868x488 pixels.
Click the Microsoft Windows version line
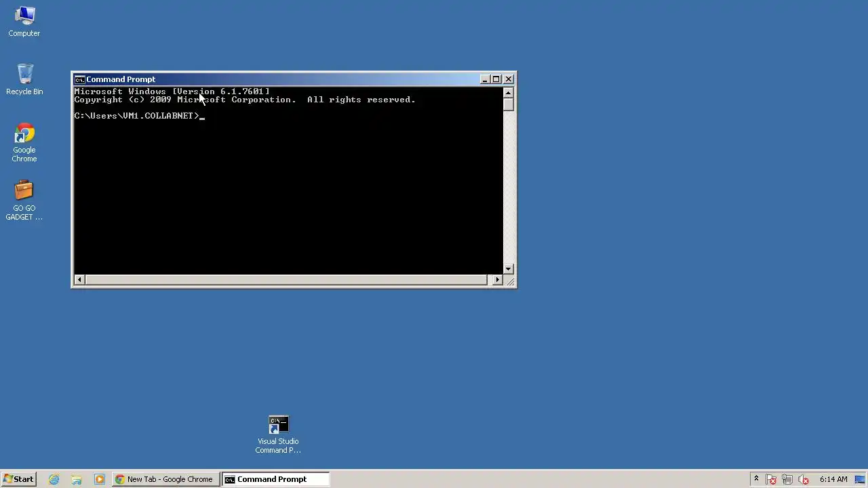click(172, 91)
